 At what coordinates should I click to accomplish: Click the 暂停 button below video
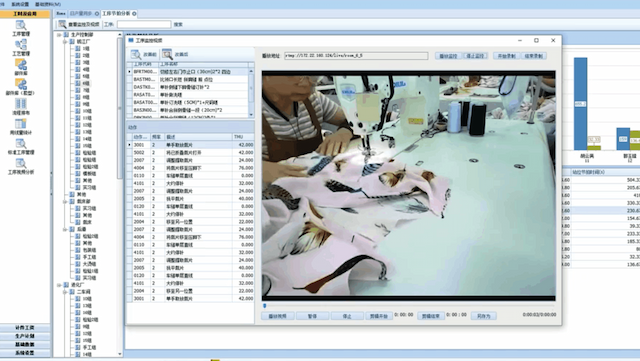click(312, 316)
